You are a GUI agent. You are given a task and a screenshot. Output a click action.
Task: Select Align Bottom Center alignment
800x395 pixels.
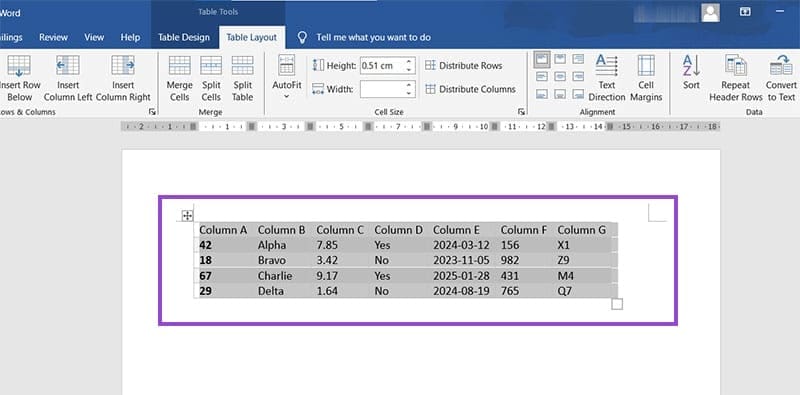click(x=560, y=94)
